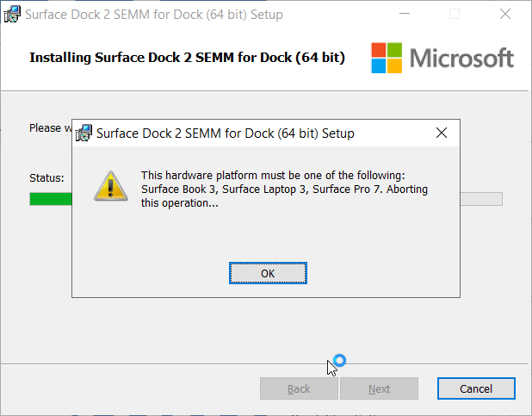Click the "Status:" label
Screen dimensions: 532x416
[x=46, y=178]
